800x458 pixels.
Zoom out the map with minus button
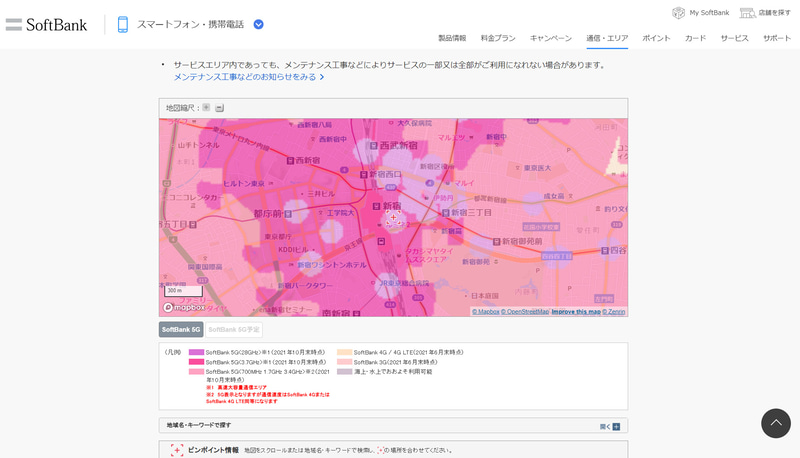pos(219,108)
